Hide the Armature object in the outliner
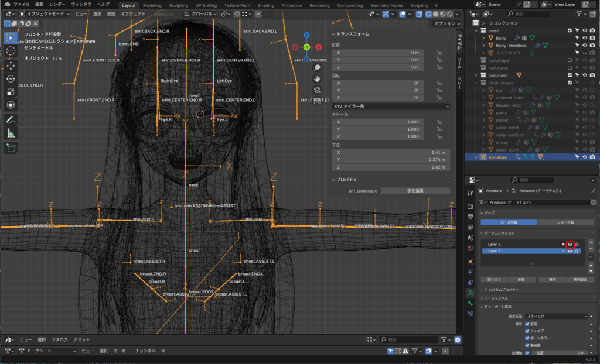The image size is (600, 364). [585, 157]
